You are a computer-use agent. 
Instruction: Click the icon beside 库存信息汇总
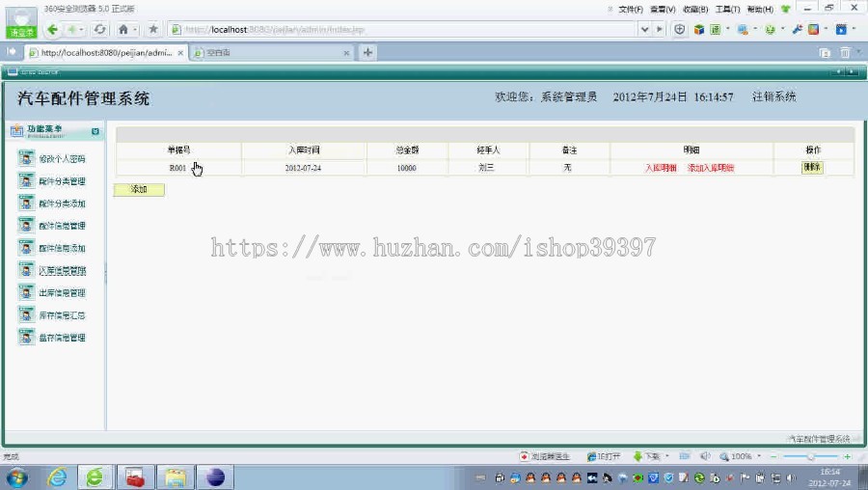pyautogui.click(x=26, y=315)
